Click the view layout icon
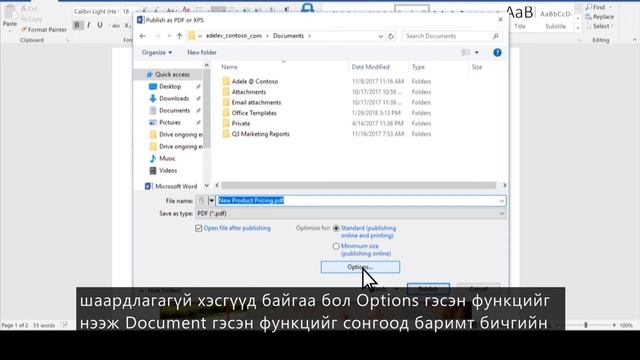Screen dimensions: 640x360 point(466,52)
